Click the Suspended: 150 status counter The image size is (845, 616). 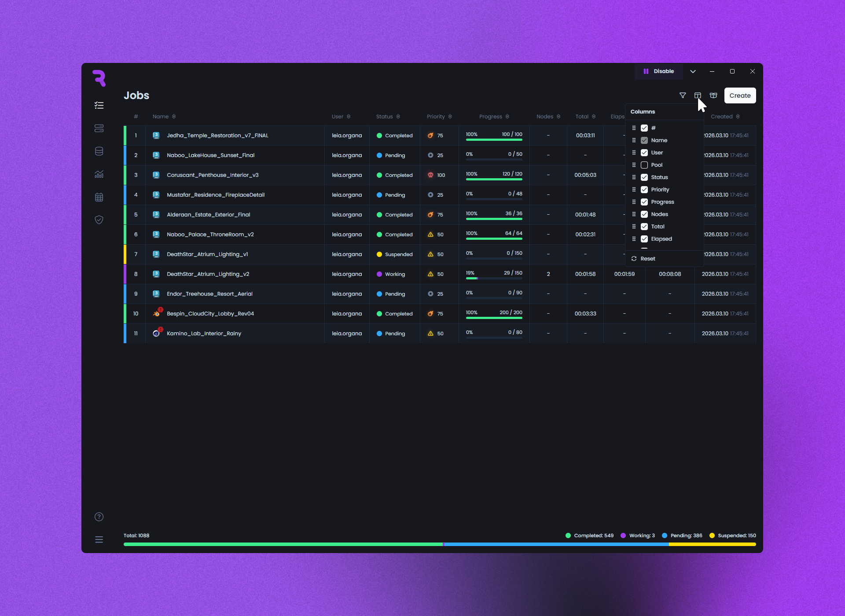[732, 535]
